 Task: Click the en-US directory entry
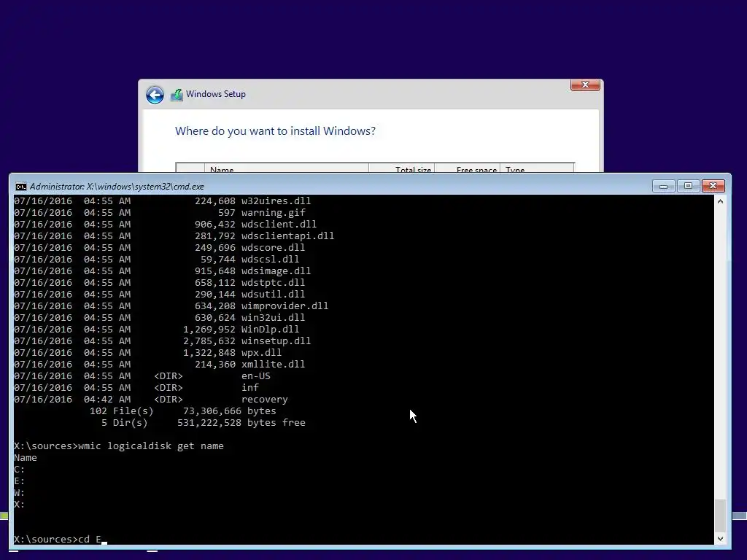[x=142, y=376]
